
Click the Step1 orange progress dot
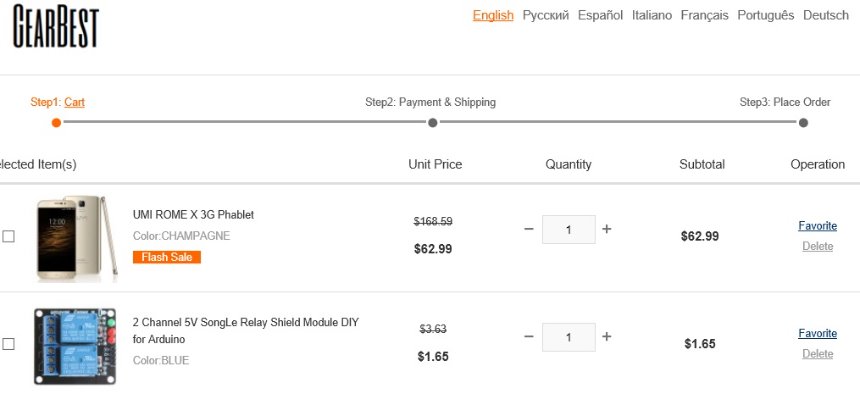[x=56, y=122]
